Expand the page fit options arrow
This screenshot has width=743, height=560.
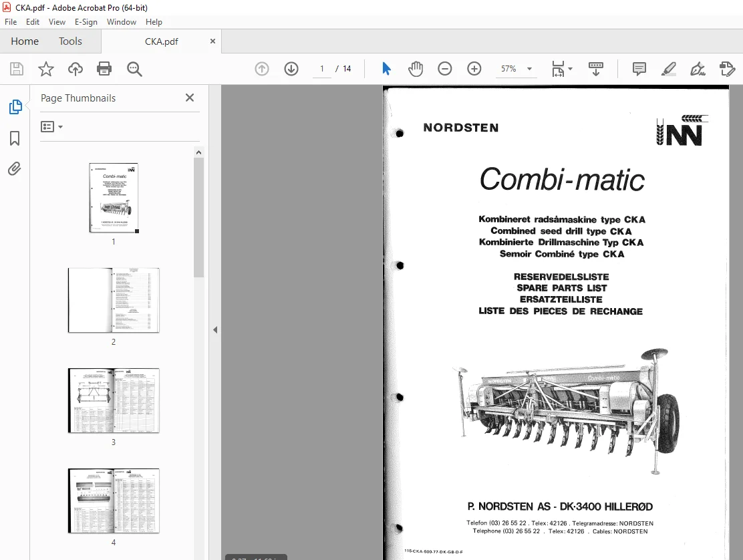[x=571, y=69]
